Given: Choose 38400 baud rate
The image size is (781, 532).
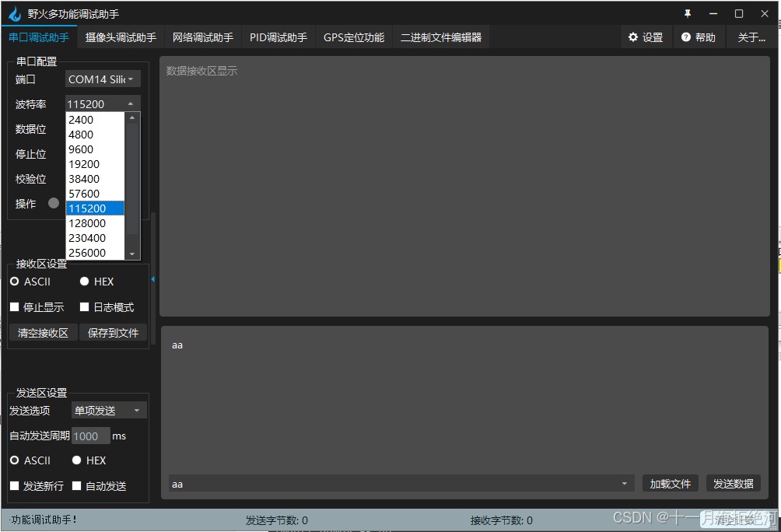Looking at the screenshot, I should pos(95,179).
